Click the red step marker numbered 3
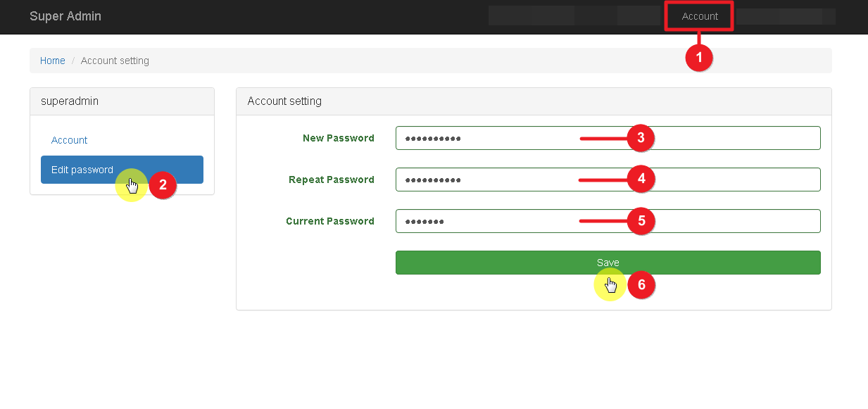The height and width of the screenshot is (409, 868). (641, 139)
